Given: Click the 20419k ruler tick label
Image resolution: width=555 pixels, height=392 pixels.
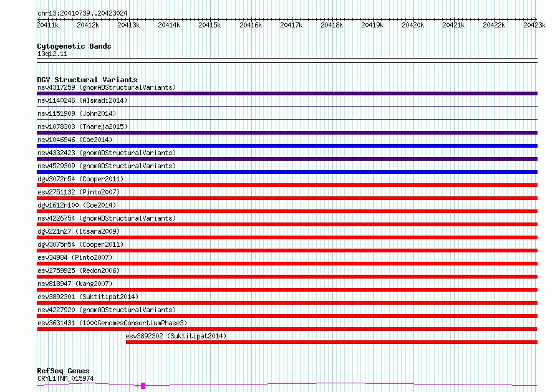Looking at the screenshot, I should [372, 25].
